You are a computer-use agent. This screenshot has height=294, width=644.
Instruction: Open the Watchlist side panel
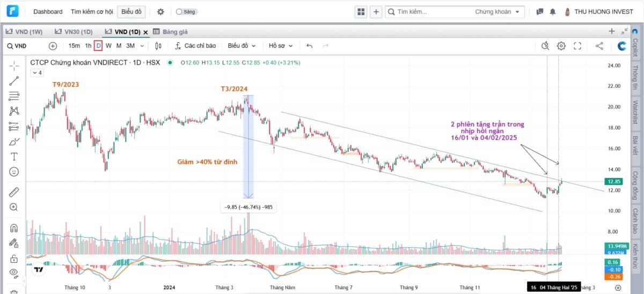(x=636, y=112)
